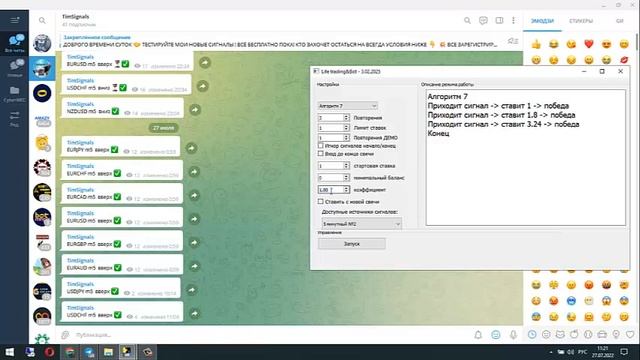The image size is (640, 360).
Task: Click the voice message microphone icon
Action: click(513, 335)
